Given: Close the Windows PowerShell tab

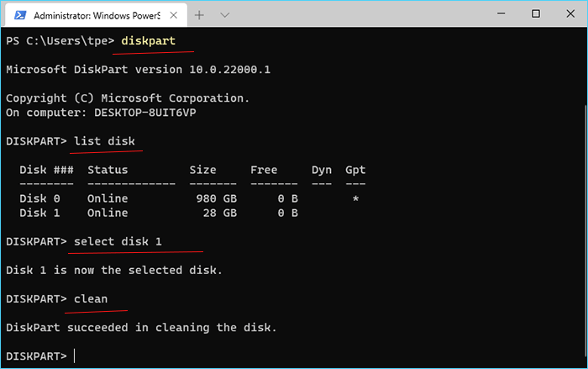Looking at the screenshot, I should 174,15.
